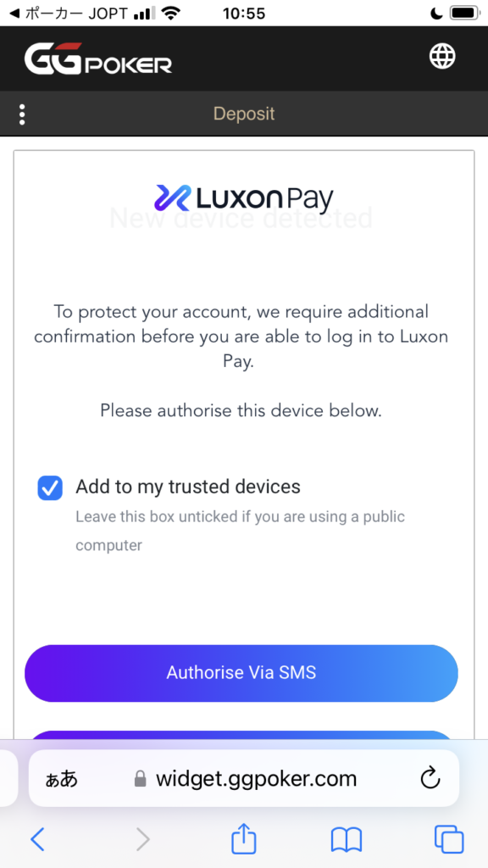Open Safari bookmarks book icon
Viewport: 488px width, 868px height.
coord(347,840)
